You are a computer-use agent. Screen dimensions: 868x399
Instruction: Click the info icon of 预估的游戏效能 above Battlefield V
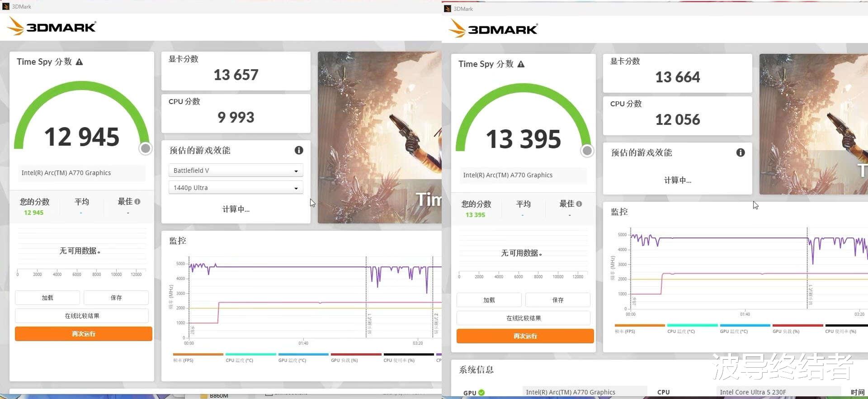point(299,150)
